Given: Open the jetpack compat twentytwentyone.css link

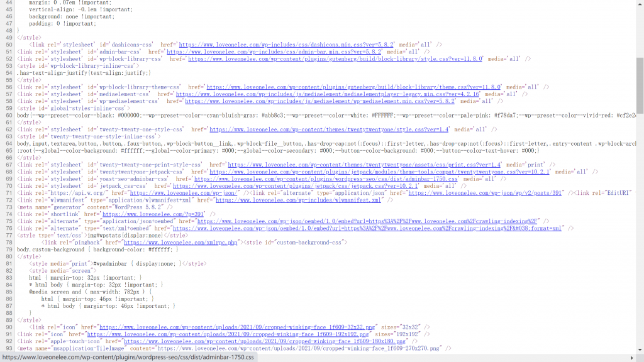Looking at the screenshot, I should tap(379, 172).
